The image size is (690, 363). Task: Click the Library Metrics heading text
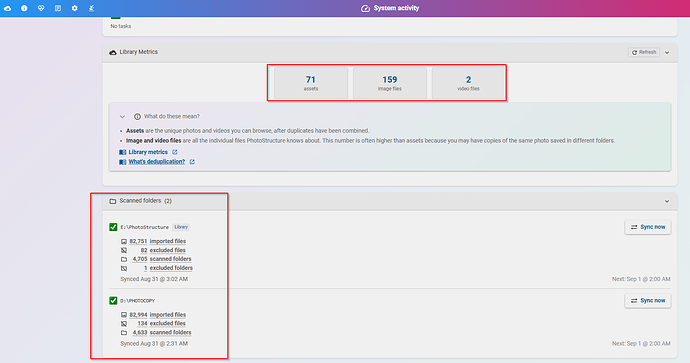138,52
